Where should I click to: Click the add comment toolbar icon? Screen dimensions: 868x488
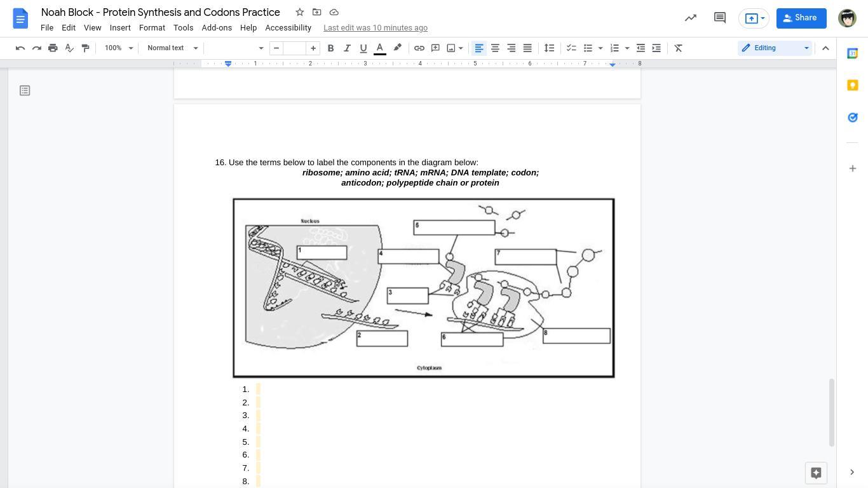pos(435,48)
